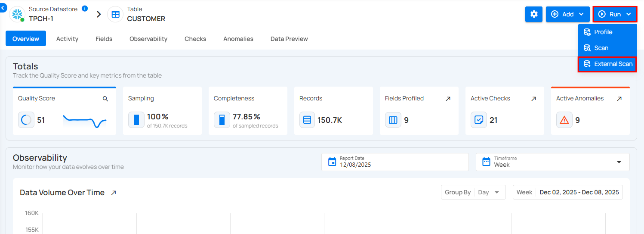The height and width of the screenshot is (234, 644).
Task: Click the info icon beside Source Datastore
Action: point(85,9)
